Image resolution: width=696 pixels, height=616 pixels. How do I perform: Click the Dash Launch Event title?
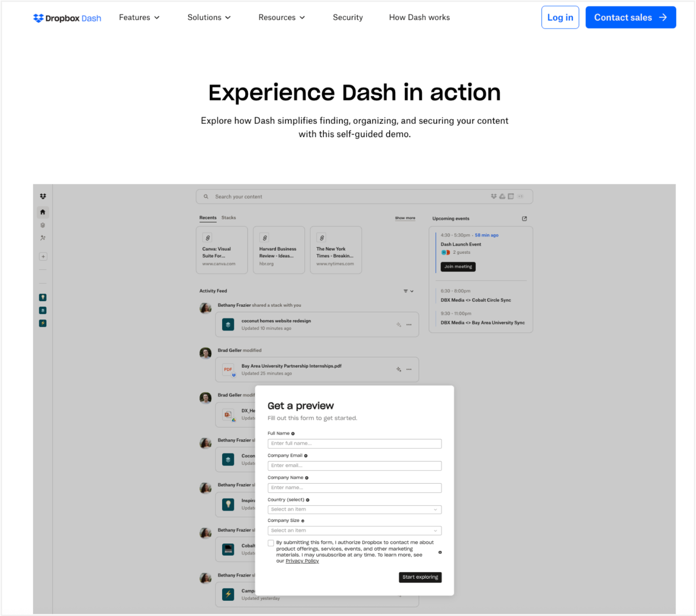click(461, 244)
